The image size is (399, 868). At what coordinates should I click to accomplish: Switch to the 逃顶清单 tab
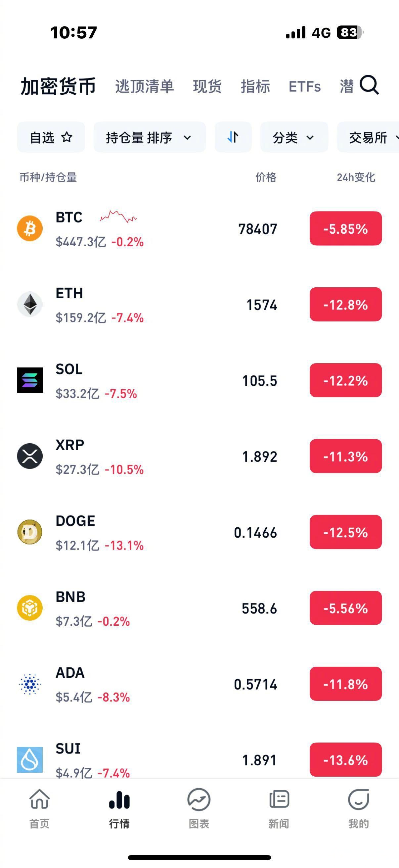145,87
